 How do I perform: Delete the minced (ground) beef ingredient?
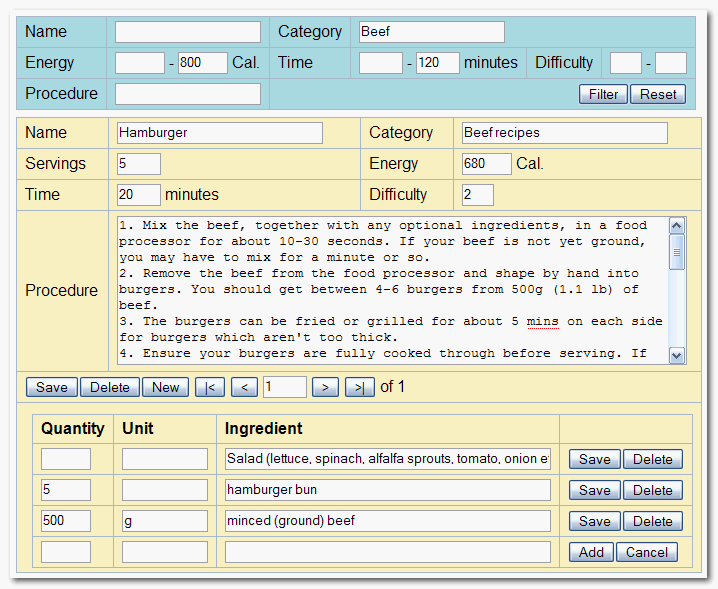click(652, 521)
